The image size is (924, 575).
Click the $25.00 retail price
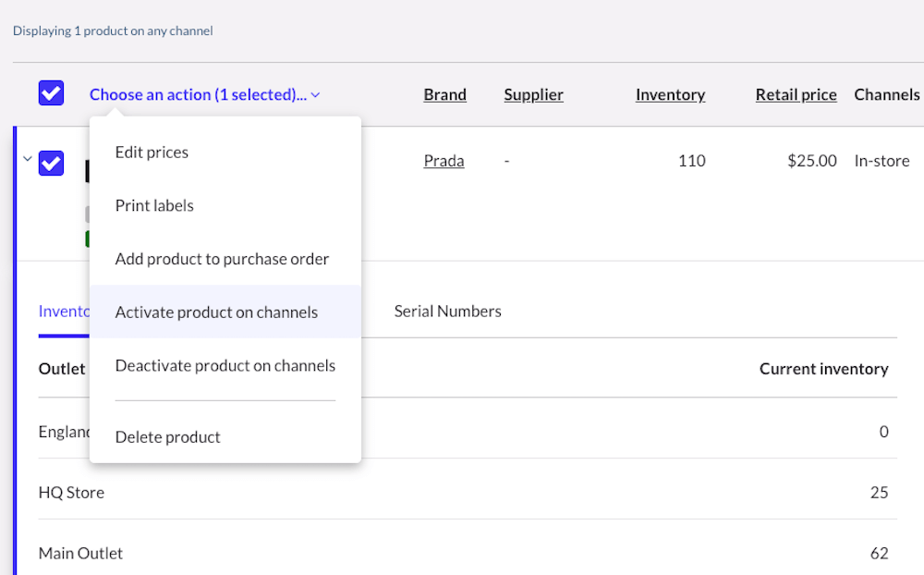click(x=812, y=161)
